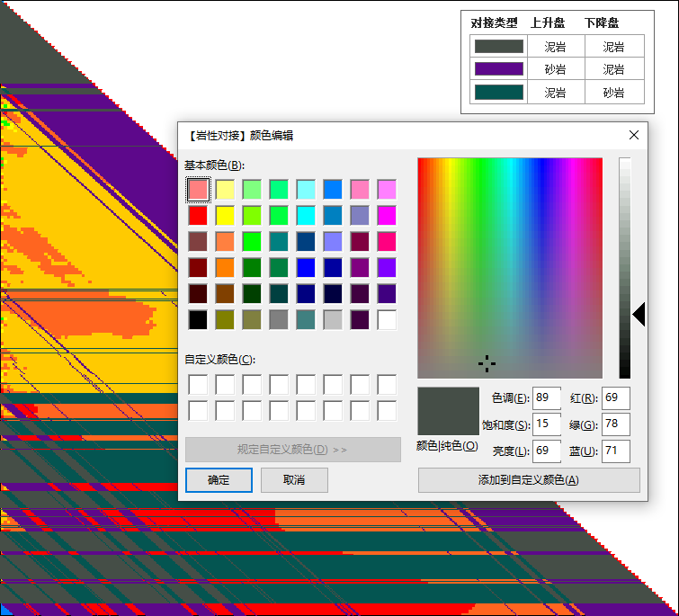Viewport: 679px width, 616px height.
Task: Select the cyan basic color swatch
Action: (x=306, y=216)
